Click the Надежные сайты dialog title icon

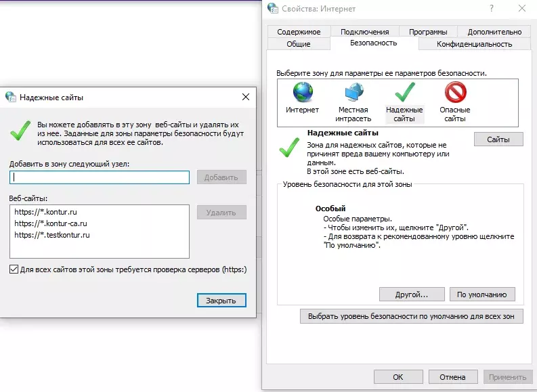(x=11, y=97)
